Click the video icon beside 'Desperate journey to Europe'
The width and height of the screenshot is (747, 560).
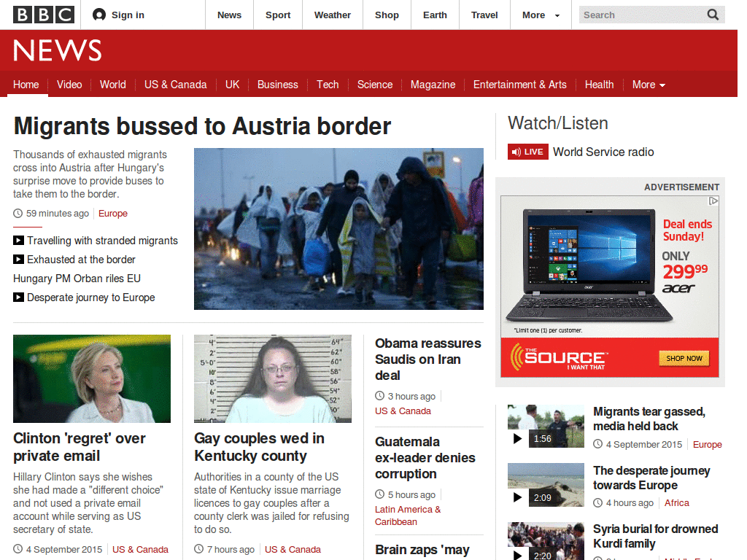point(17,297)
